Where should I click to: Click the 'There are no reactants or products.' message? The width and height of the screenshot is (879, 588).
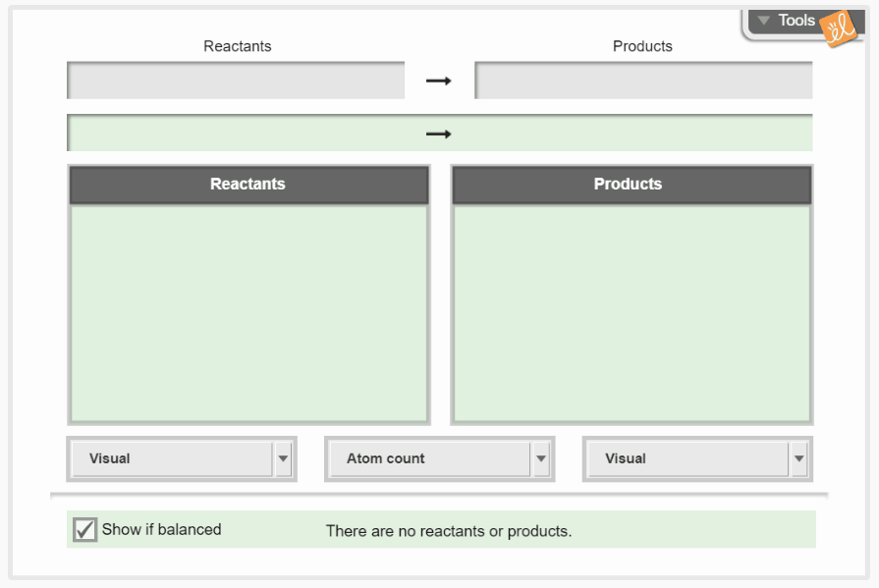[x=449, y=531]
